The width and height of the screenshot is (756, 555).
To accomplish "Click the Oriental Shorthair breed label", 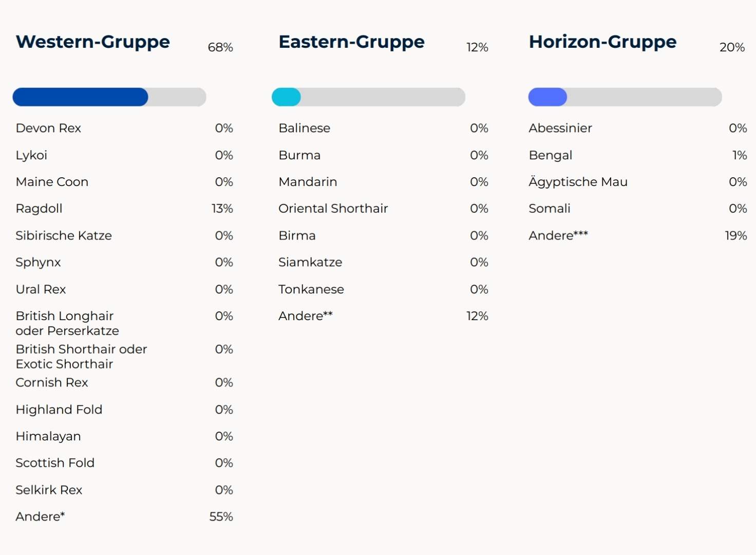I will coord(333,209).
